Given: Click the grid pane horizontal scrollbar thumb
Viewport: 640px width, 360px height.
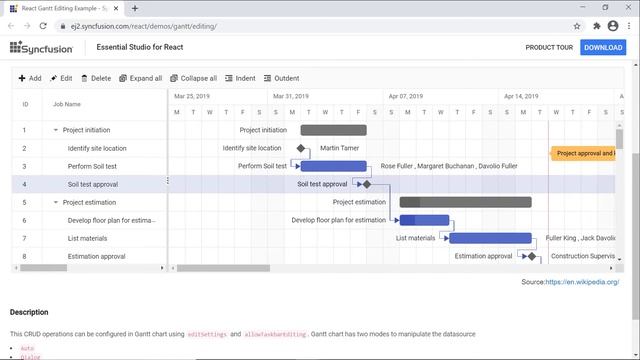Looking at the screenshot, I should (44, 268).
